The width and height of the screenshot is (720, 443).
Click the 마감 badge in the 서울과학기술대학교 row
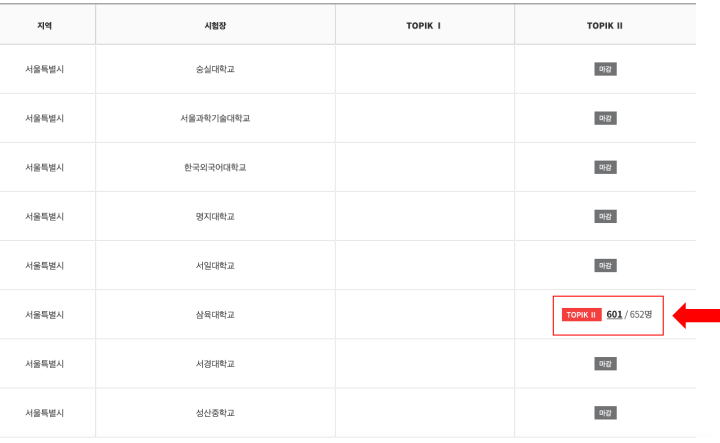(x=605, y=118)
